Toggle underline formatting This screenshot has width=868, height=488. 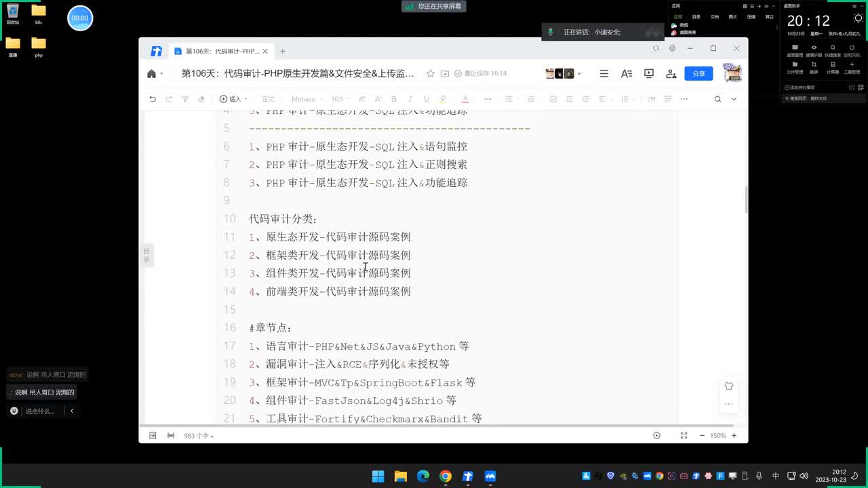pyautogui.click(x=426, y=99)
